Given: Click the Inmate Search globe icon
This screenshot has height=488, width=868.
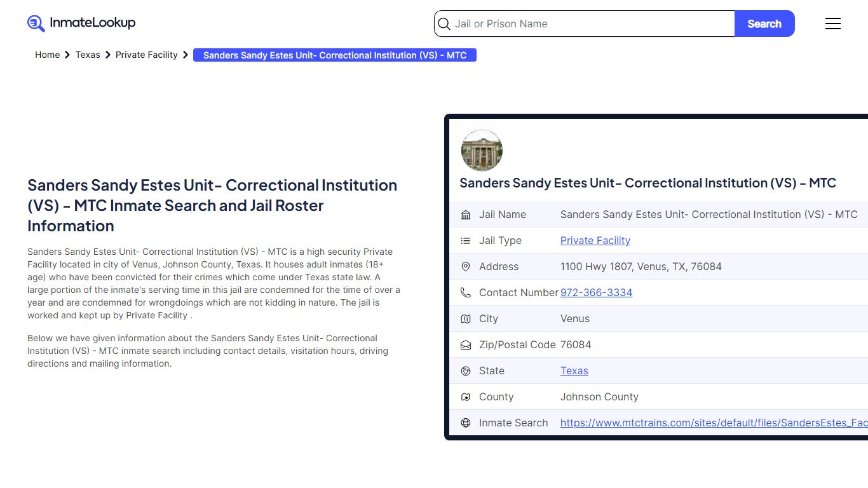Looking at the screenshot, I should 466,423.
